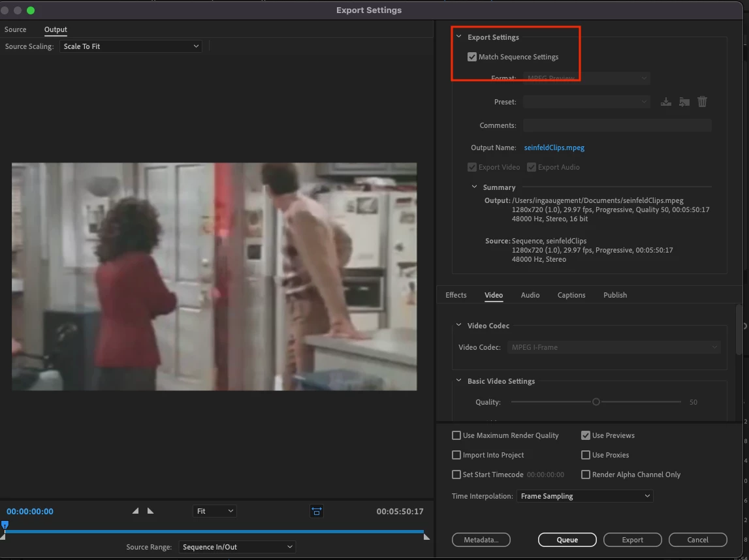
Task: Click the playhead marker on the timeline
Action: [5, 525]
